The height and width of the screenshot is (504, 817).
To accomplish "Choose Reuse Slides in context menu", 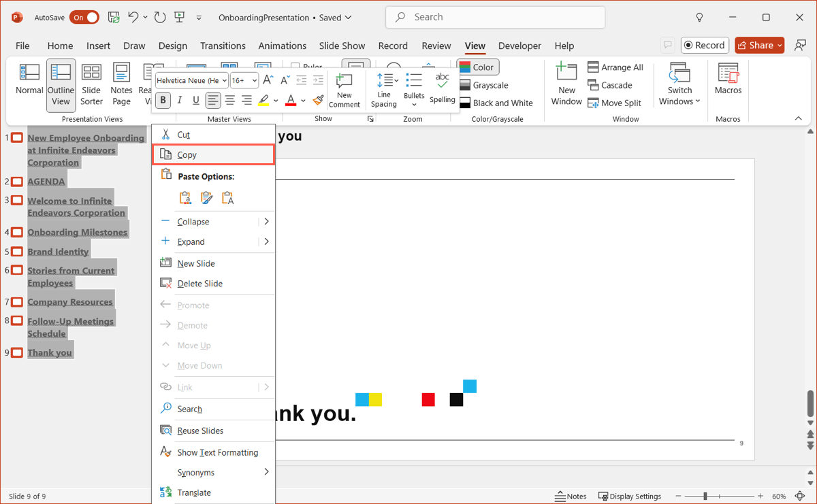I will pos(213,431).
